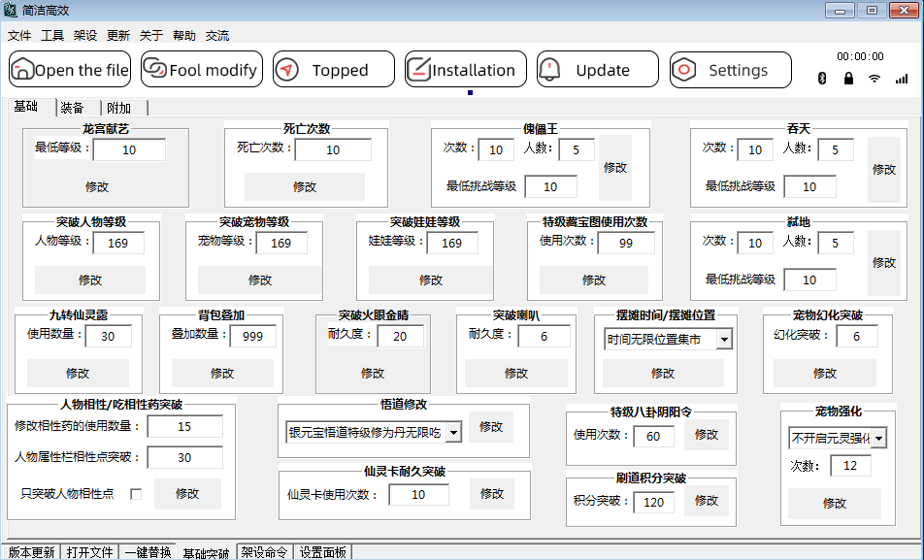Click the house icon on Open the file
Image resolution: width=924 pixels, height=560 pixels.
[22, 70]
